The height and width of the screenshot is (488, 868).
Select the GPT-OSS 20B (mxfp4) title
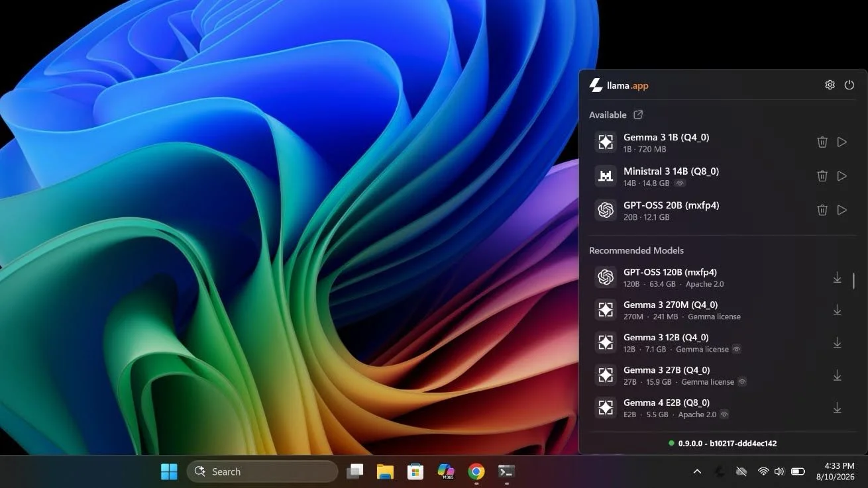(671, 205)
